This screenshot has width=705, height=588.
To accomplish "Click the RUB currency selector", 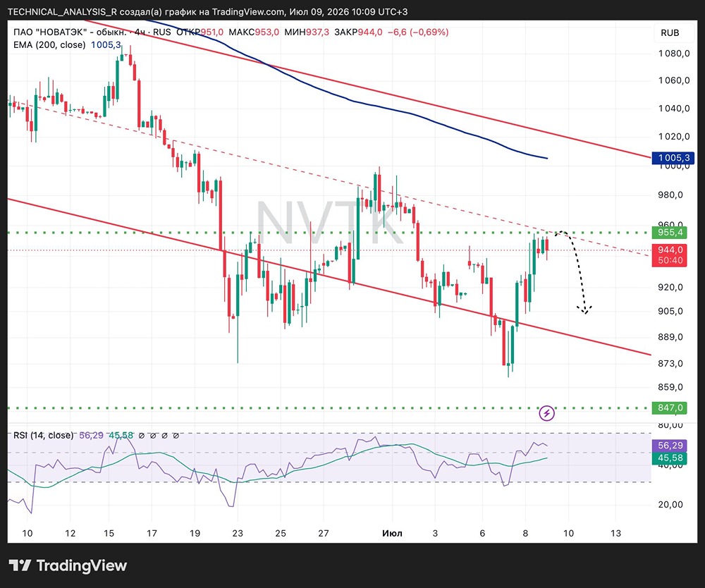I will click(670, 33).
